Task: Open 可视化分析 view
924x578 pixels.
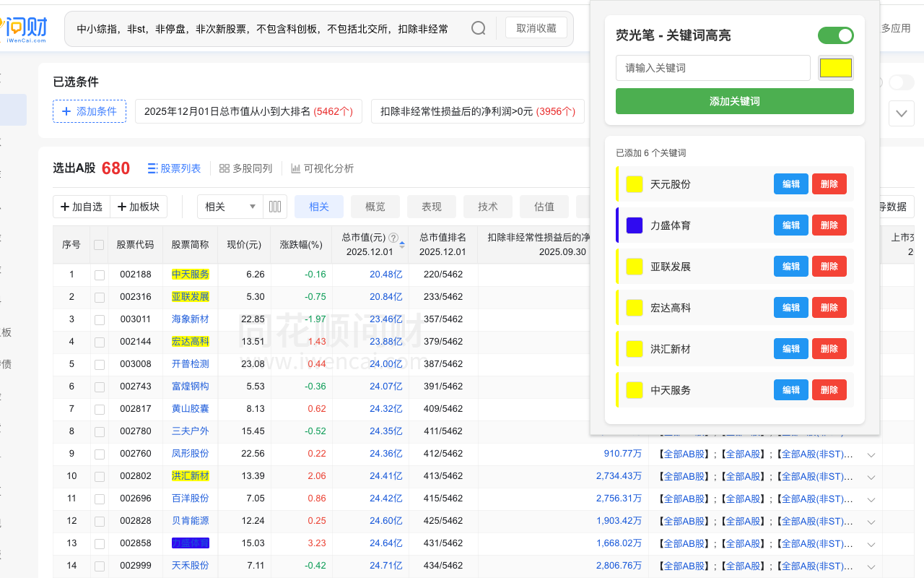Action: [322, 168]
